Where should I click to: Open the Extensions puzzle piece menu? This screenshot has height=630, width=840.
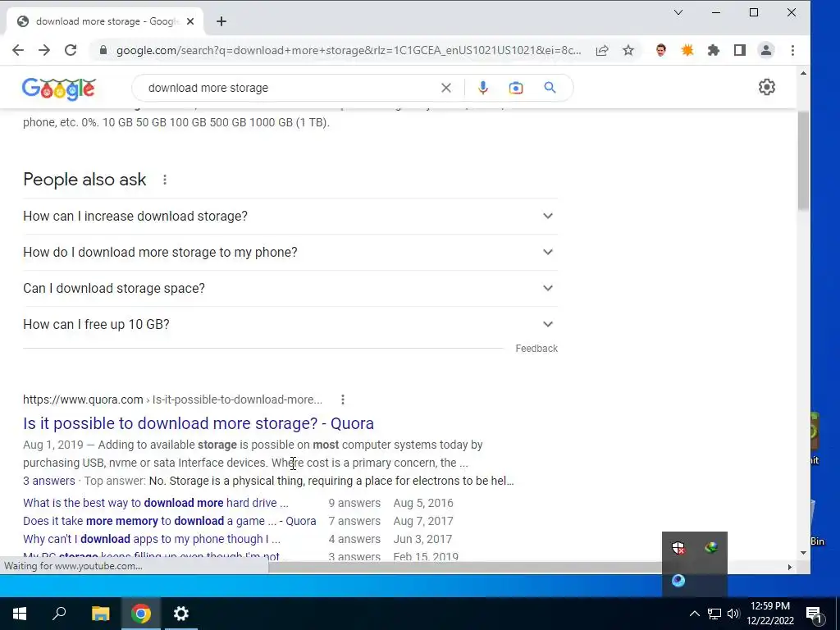point(714,50)
